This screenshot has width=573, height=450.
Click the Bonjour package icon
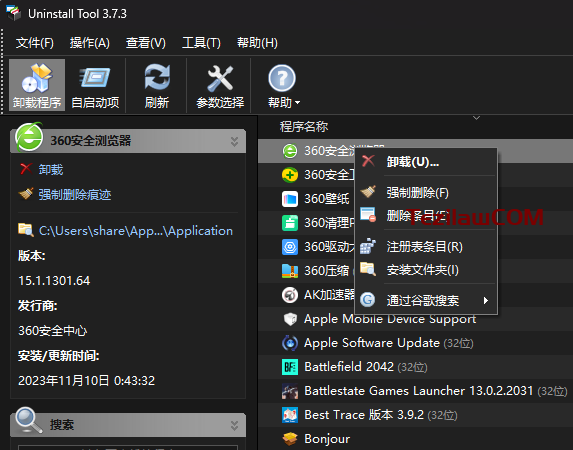coord(290,439)
